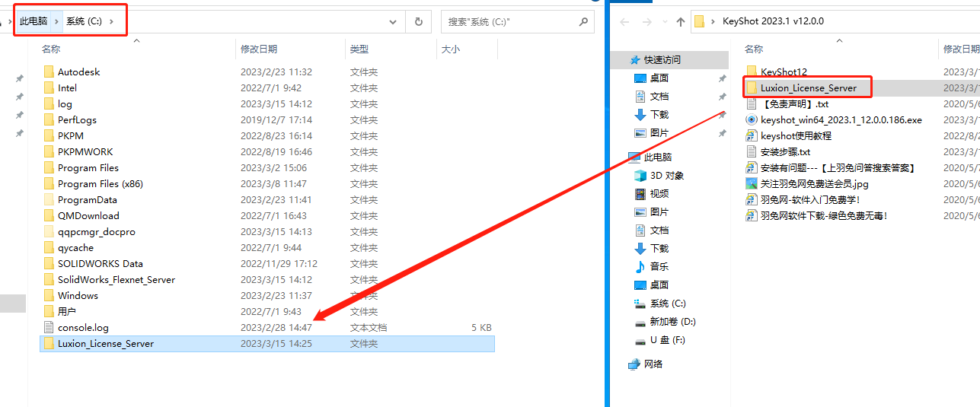980x407 pixels.
Task: Click KeyShot 2023.1 v12.0.0 breadcrumb segment
Action: [773, 21]
